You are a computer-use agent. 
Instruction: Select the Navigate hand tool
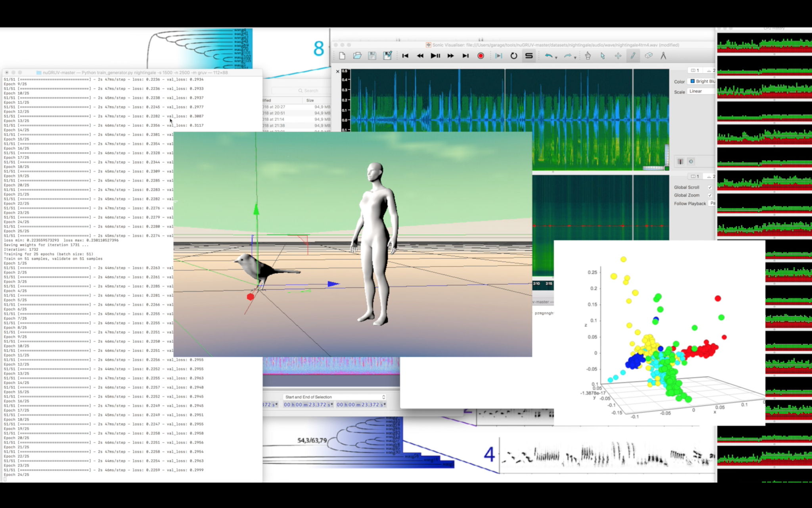click(588, 56)
